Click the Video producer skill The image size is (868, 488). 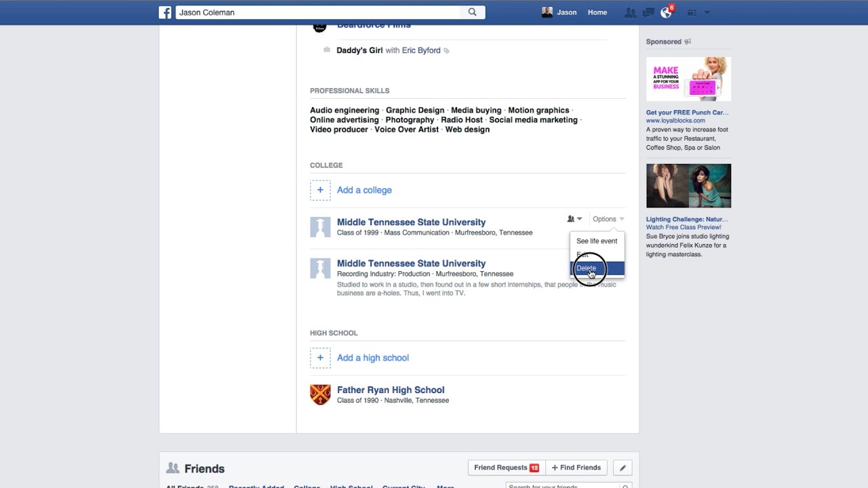(x=339, y=129)
